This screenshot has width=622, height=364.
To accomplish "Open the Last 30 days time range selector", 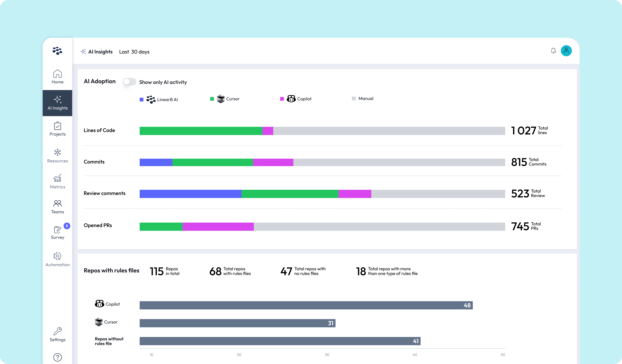I will (134, 51).
